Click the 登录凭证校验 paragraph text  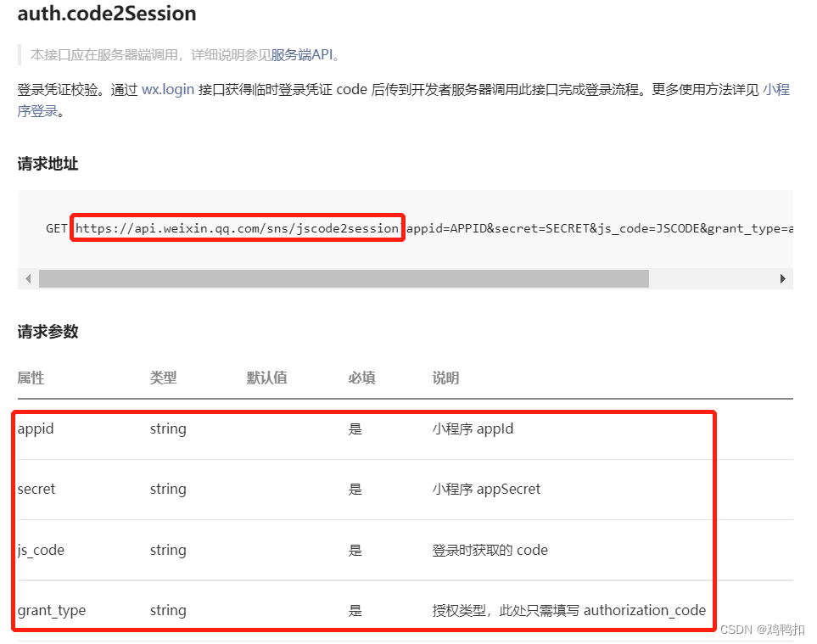point(404,100)
